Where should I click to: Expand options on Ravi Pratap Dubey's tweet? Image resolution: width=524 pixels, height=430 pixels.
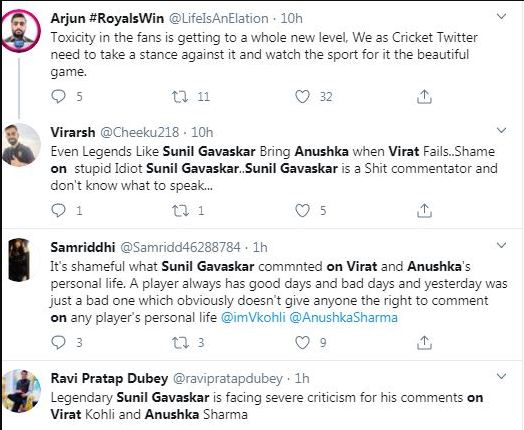pyautogui.click(x=501, y=377)
